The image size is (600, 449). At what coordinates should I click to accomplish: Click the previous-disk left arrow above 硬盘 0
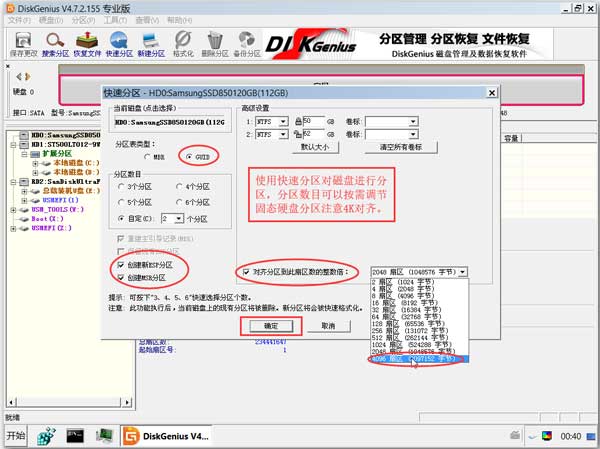point(19,77)
